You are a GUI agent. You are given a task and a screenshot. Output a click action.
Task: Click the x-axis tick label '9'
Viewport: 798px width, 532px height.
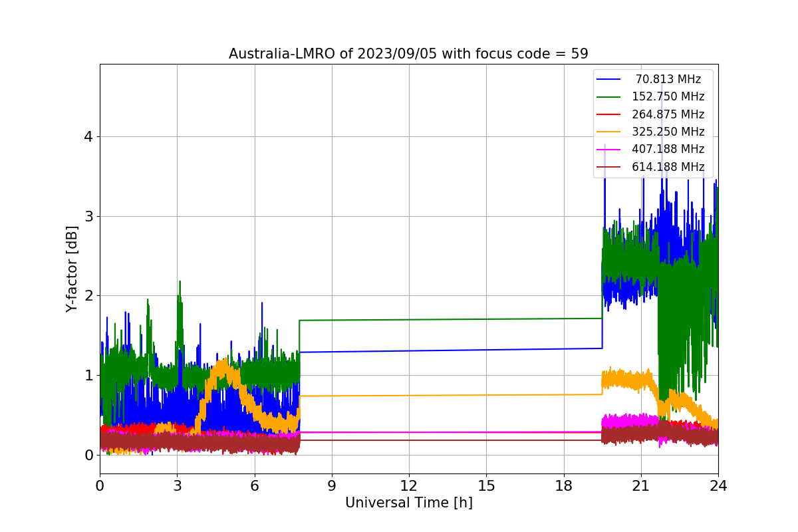click(x=332, y=485)
